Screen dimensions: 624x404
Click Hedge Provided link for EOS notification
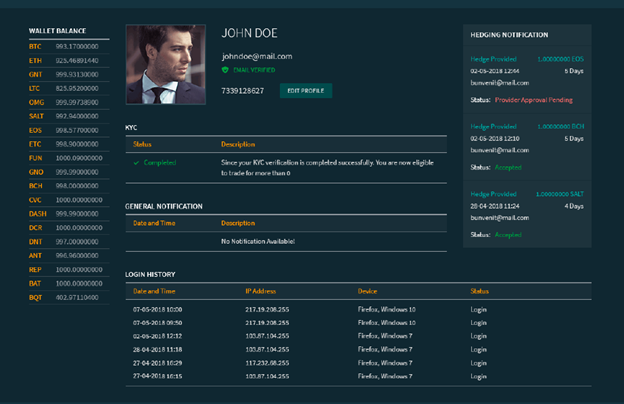click(493, 59)
